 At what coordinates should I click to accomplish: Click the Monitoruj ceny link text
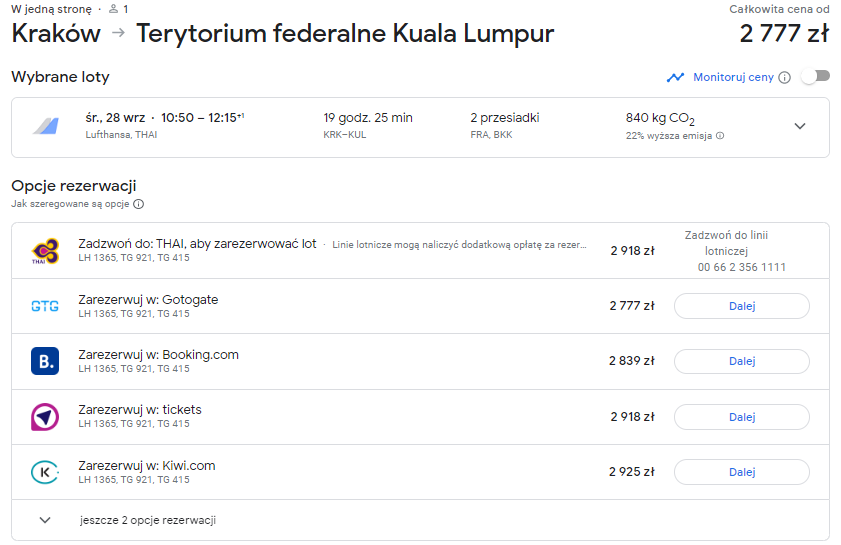pos(733,77)
